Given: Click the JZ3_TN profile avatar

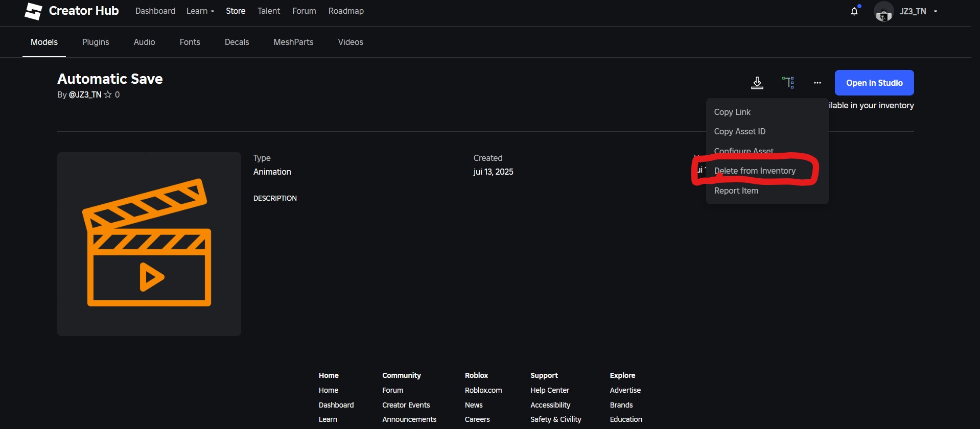Looking at the screenshot, I should point(883,11).
